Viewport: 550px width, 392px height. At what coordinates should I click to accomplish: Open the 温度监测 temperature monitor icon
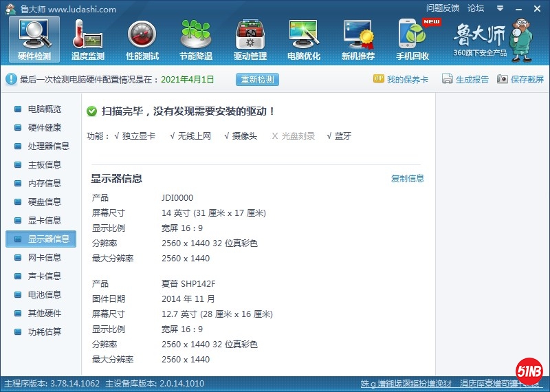[x=87, y=39]
